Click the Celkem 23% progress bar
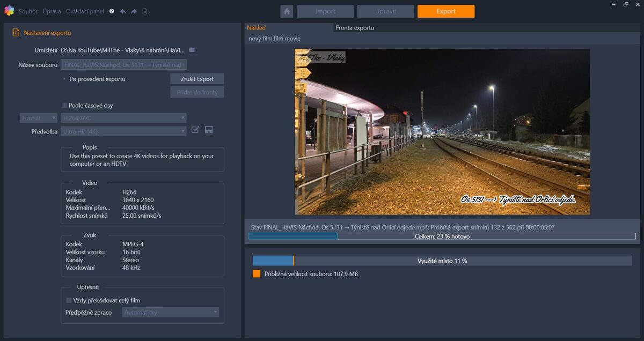The image size is (644, 341). (441, 236)
